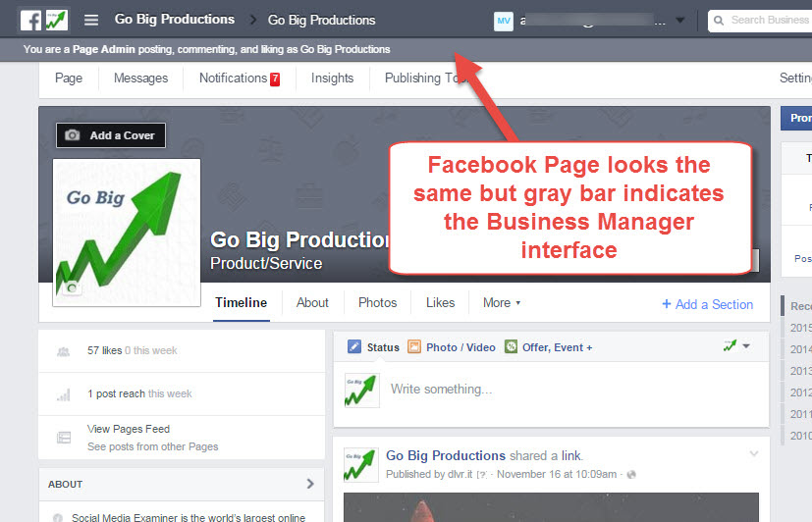This screenshot has width=812, height=522.
Task: Click the camera icon on profile picture
Action: (72, 288)
